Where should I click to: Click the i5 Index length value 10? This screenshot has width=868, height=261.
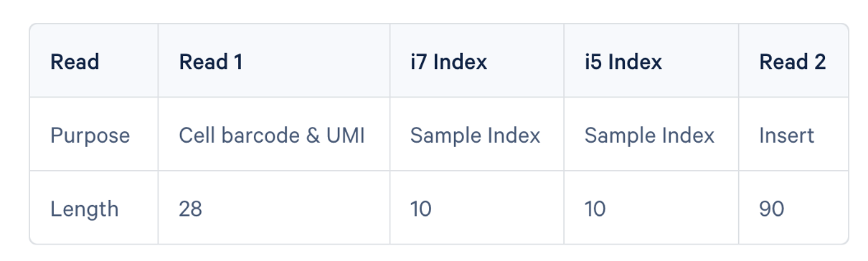point(595,209)
